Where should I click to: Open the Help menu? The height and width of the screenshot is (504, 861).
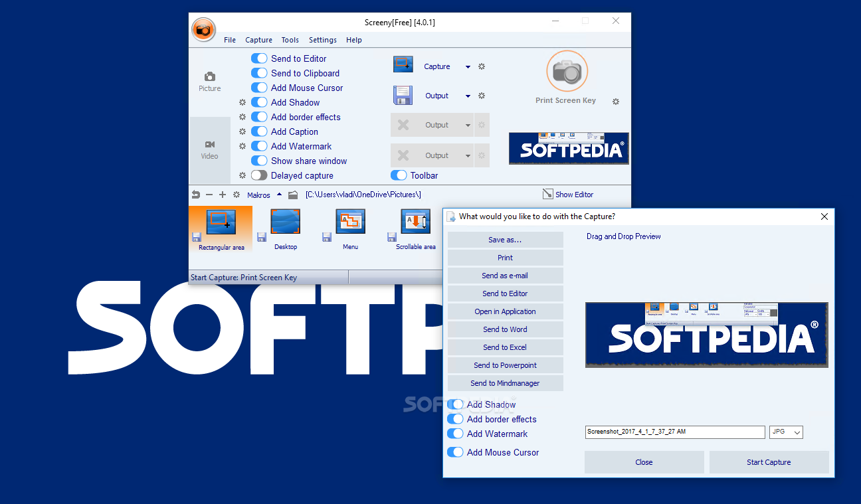[x=354, y=40]
